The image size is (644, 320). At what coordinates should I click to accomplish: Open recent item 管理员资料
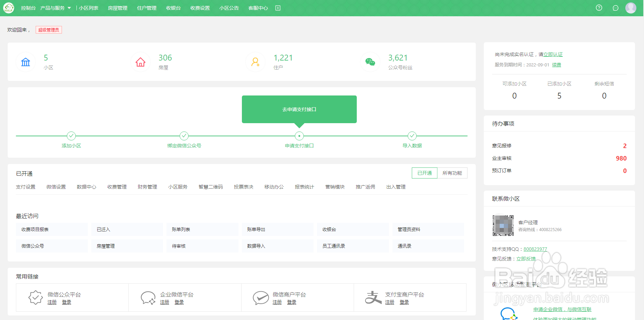click(x=428, y=229)
